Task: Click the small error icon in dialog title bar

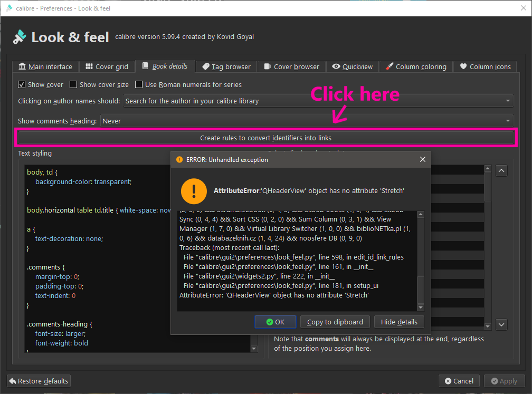Action: (179, 160)
